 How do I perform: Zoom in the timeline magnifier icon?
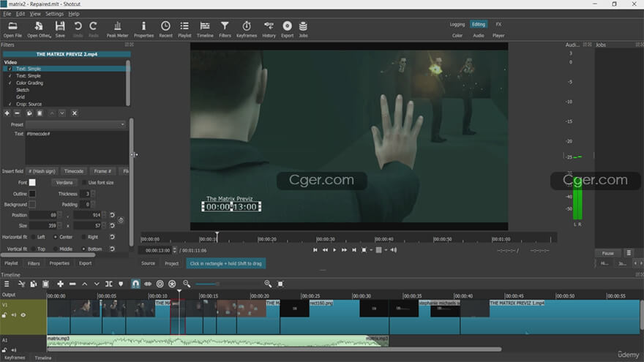coord(268,284)
